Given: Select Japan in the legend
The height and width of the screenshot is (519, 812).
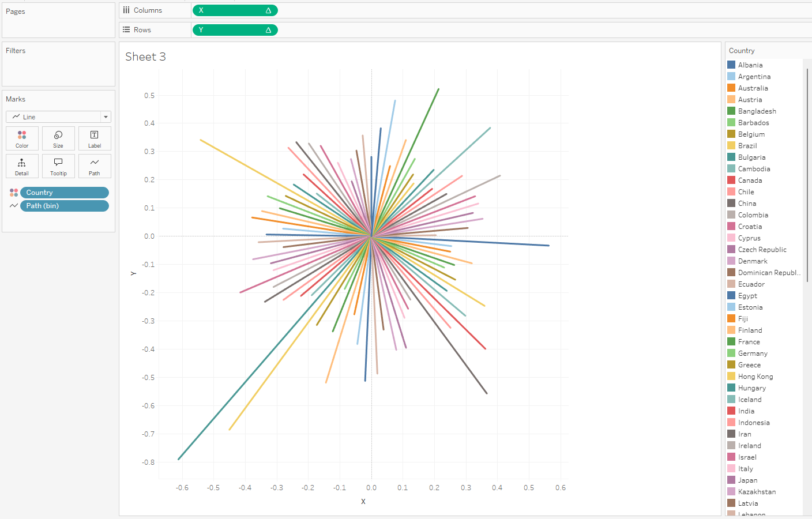Looking at the screenshot, I should (748, 480).
